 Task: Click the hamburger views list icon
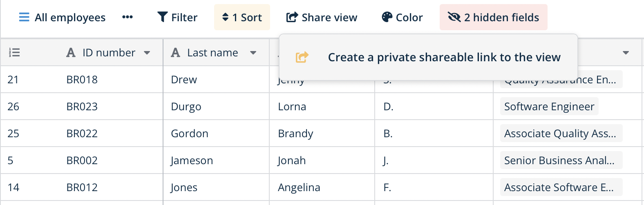coord(24,17)
